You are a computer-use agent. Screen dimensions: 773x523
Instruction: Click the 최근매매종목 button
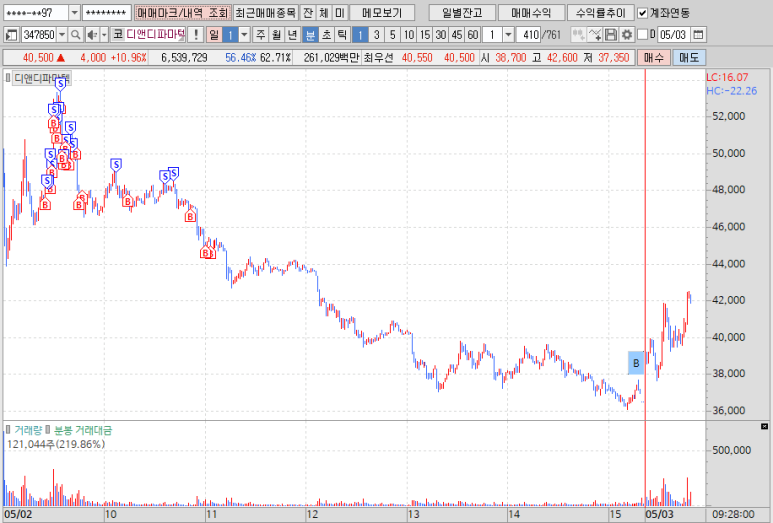(x=266, y=13)
